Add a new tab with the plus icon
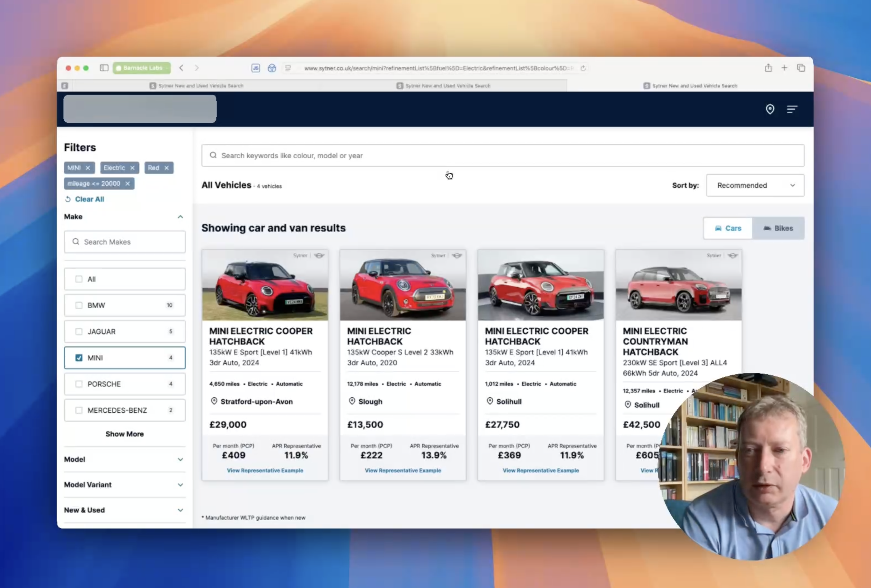This screenshot has height=588, width=871. pyautogui.click(x=784, y=68)
